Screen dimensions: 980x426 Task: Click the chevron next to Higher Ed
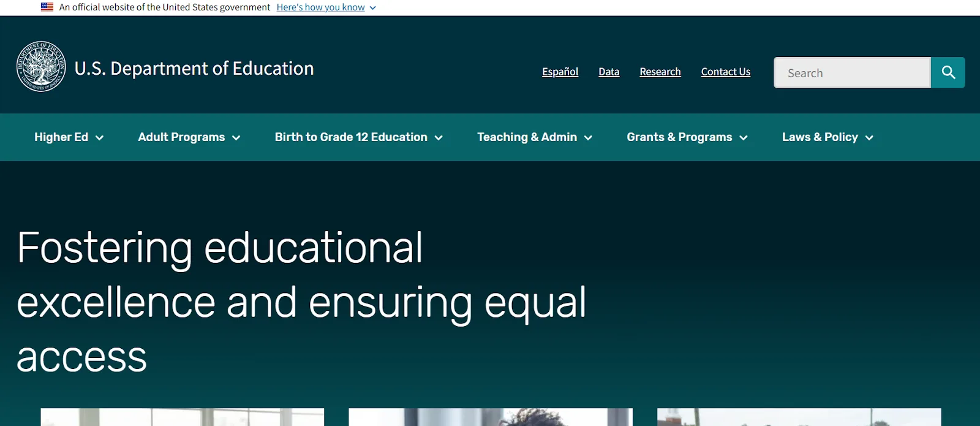click(99, 138)
